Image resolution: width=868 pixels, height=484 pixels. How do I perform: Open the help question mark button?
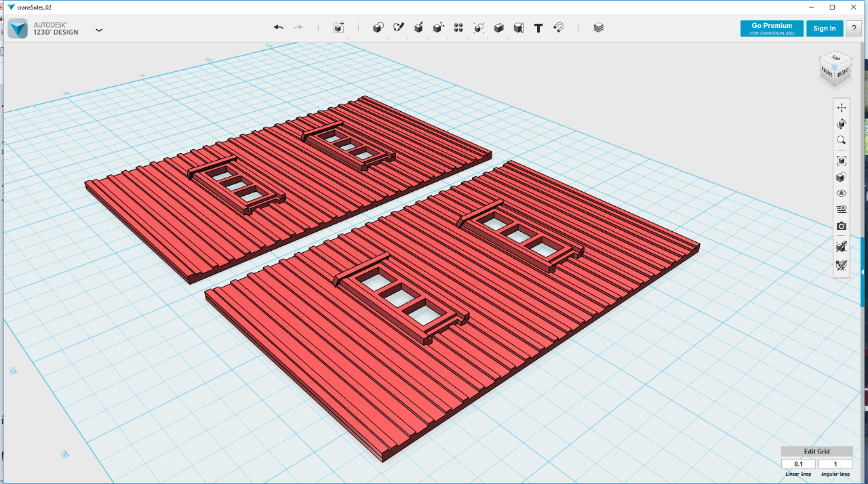click(853, 28)
